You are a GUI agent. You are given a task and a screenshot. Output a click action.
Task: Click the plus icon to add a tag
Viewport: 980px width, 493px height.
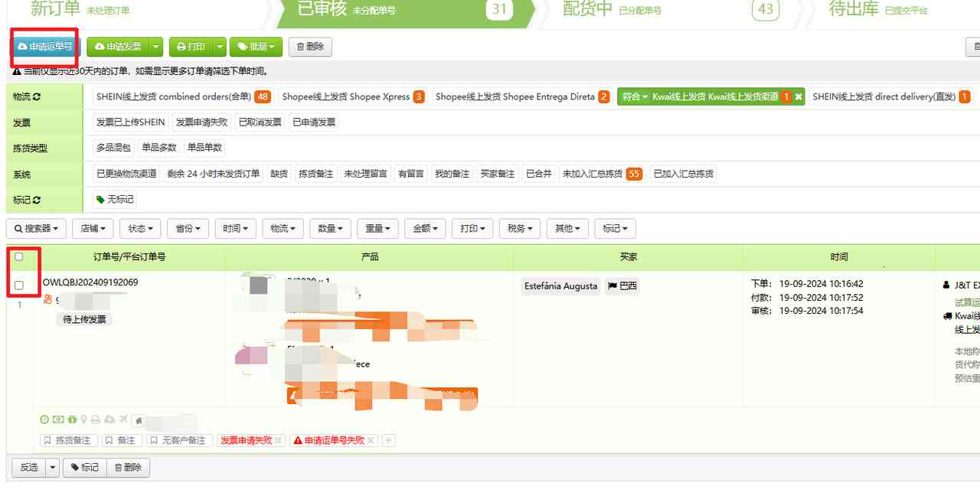point(389,441)
